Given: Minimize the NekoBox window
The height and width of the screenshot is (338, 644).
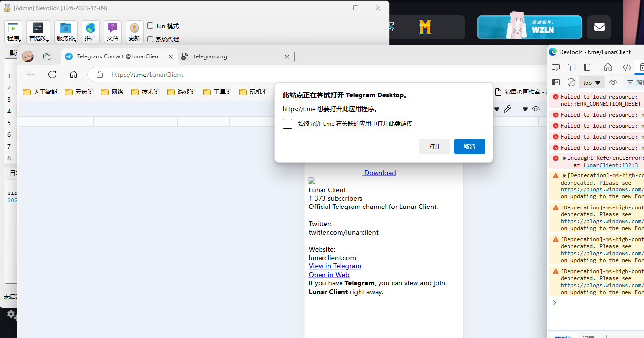Looking at the screenshot, I should [334, 8].
